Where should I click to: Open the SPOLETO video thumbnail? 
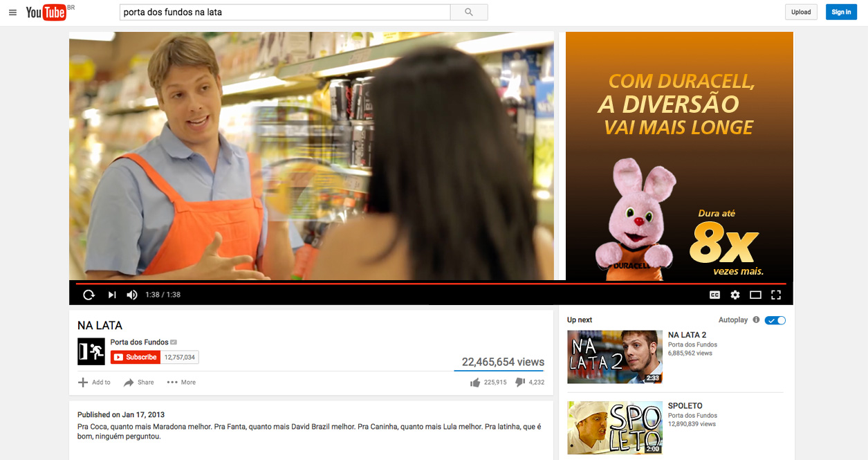(x=615, y=427)
